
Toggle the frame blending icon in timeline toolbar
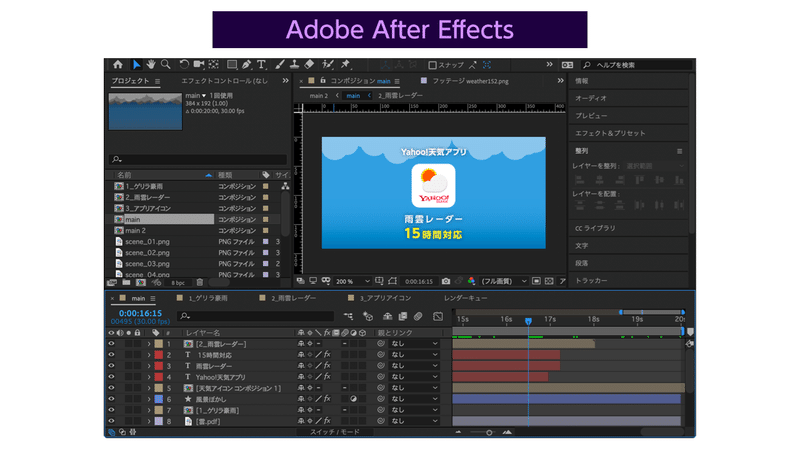point(403,316)
